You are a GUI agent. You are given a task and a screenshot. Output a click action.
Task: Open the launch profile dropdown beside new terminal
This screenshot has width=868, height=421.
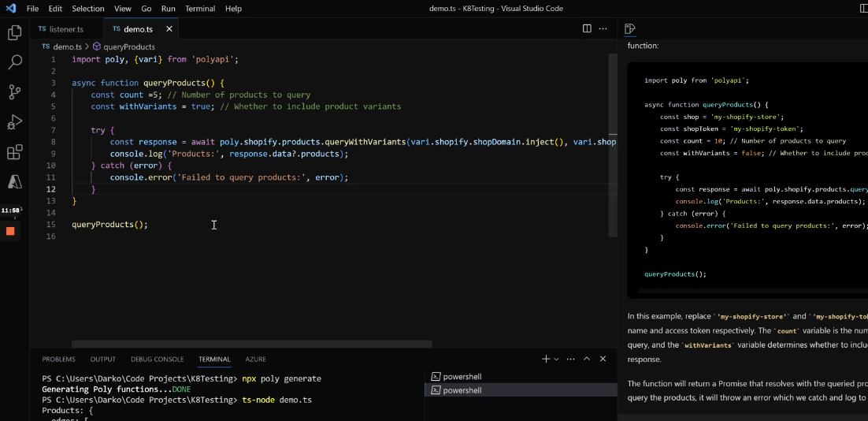[556, 359]
